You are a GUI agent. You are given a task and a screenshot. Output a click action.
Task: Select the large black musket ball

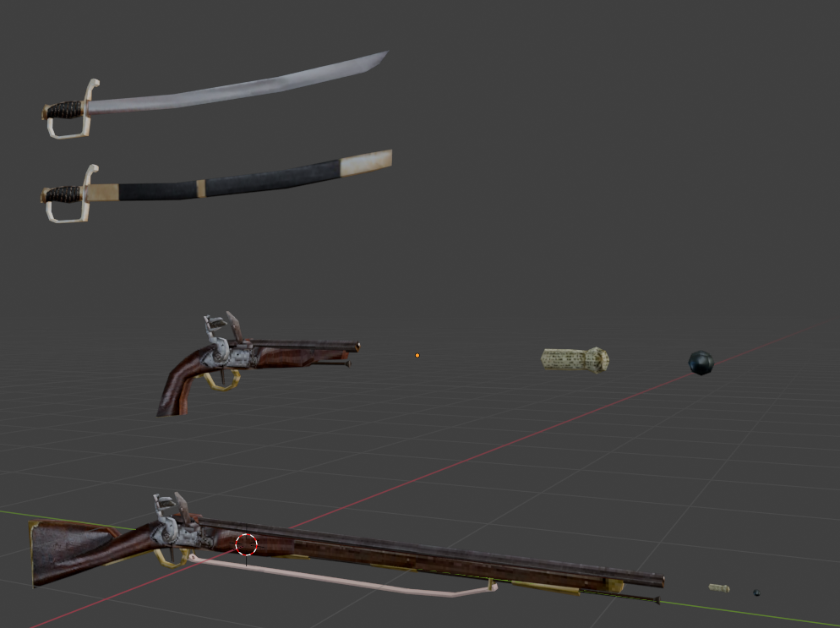[701, 363]
